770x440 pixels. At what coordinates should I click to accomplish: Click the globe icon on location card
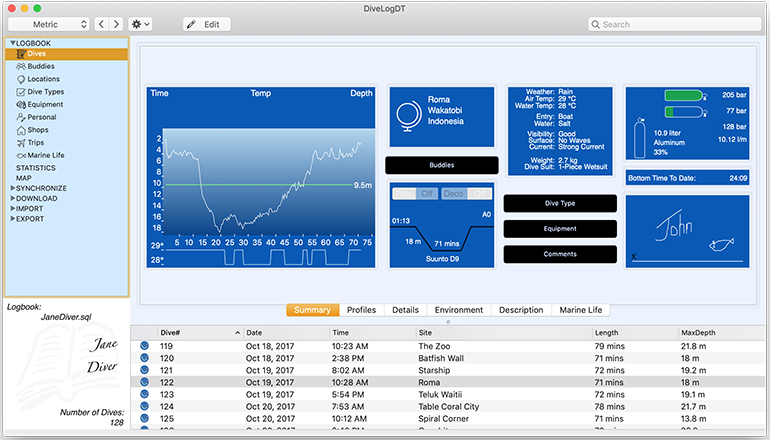pos(408,113)
